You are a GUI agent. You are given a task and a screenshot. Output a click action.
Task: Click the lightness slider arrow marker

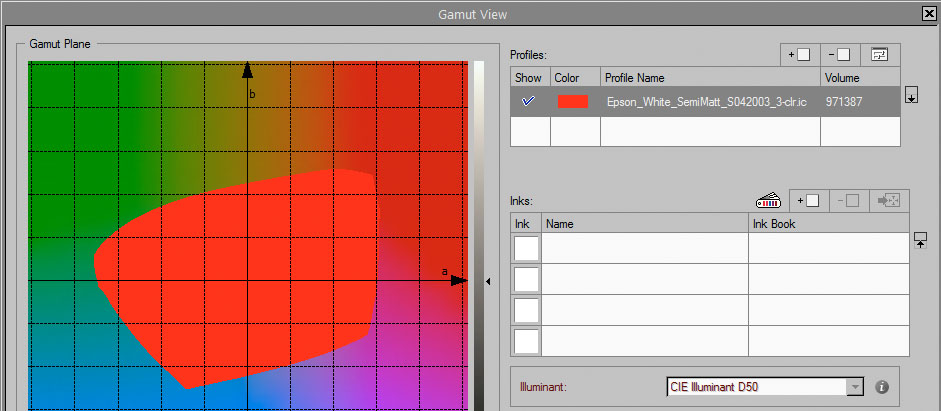[488, 281]
